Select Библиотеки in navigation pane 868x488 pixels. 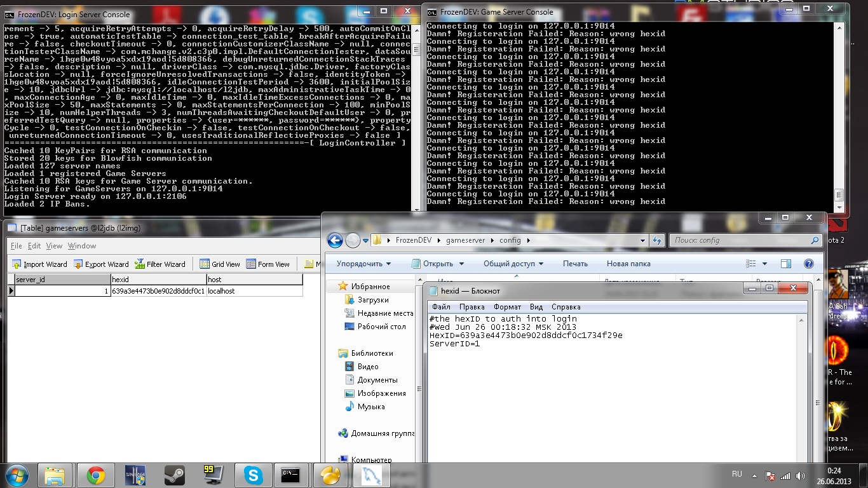372,353
